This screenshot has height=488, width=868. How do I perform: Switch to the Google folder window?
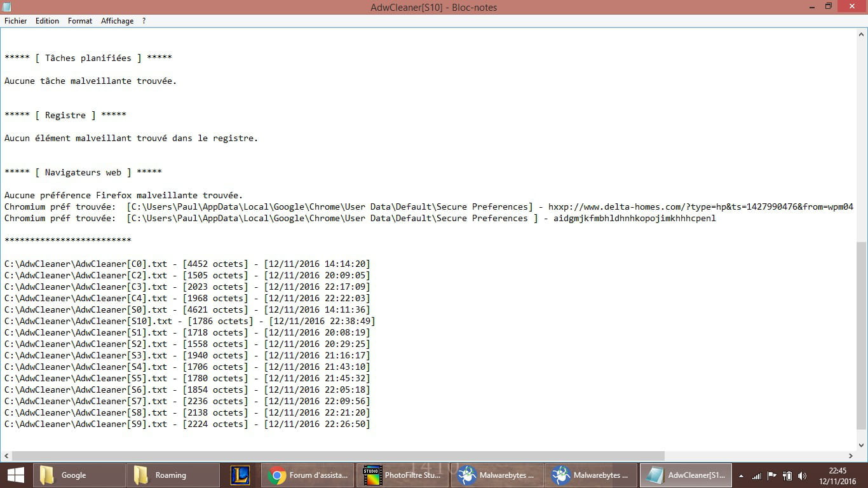[x=79, y=475]
